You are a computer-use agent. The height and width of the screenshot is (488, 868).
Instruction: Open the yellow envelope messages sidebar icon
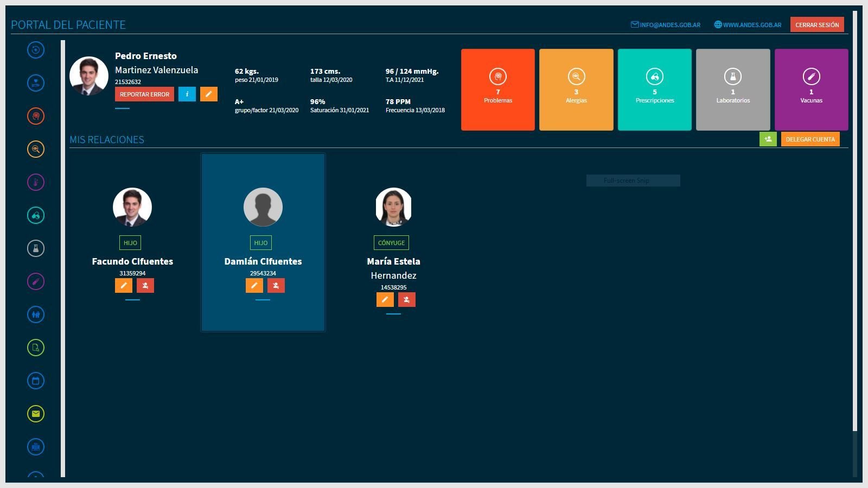click(36, 414)
